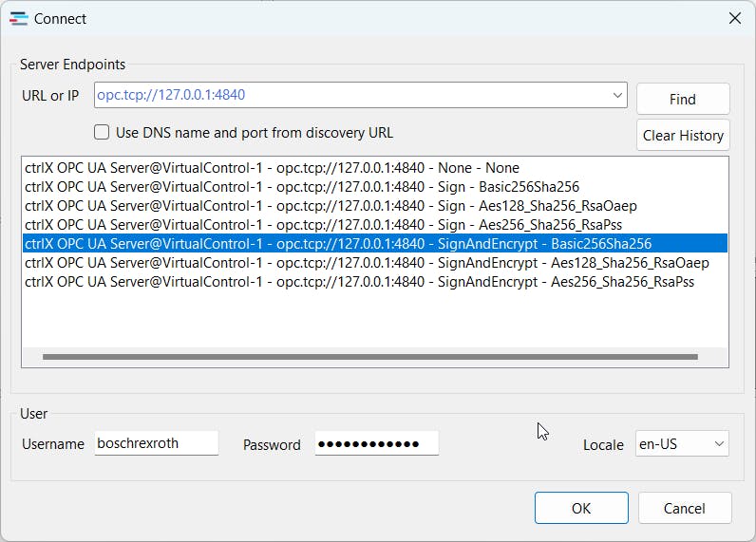Click the horizontal scrollbar in endpoint list

coord(369,357)
